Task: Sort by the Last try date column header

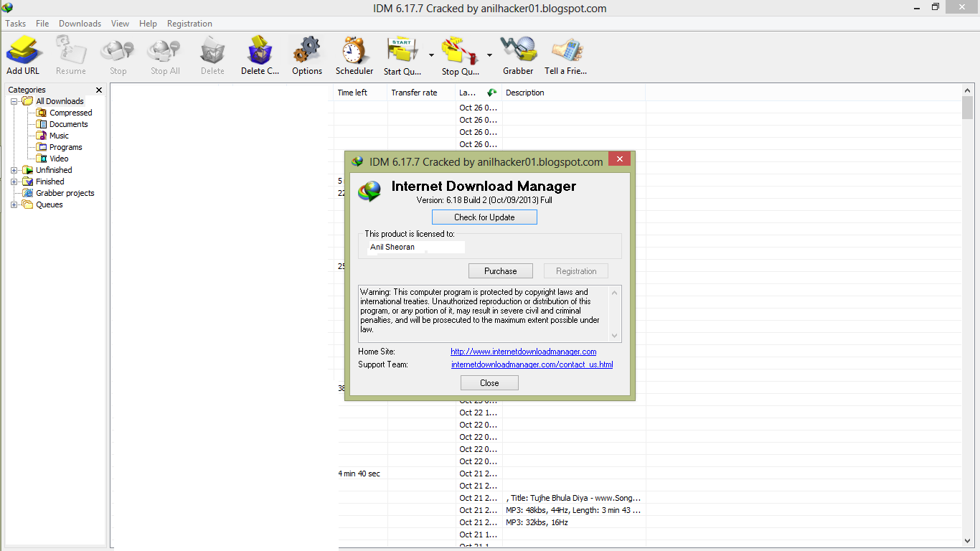Action: [479, 93]
